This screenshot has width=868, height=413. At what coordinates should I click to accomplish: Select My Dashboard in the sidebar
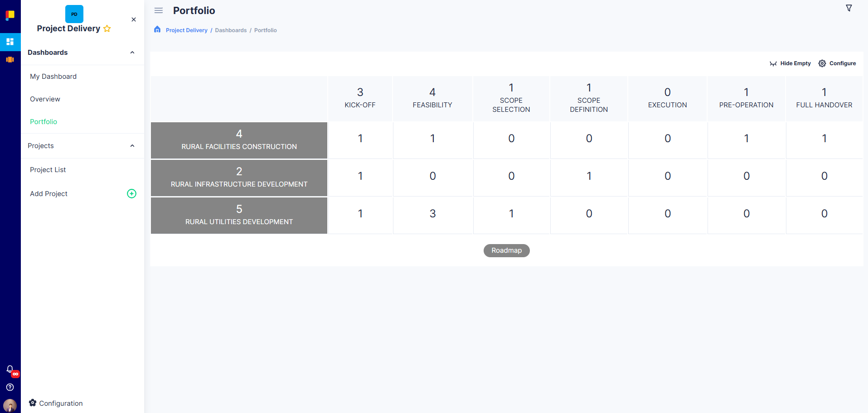[53, 76]
